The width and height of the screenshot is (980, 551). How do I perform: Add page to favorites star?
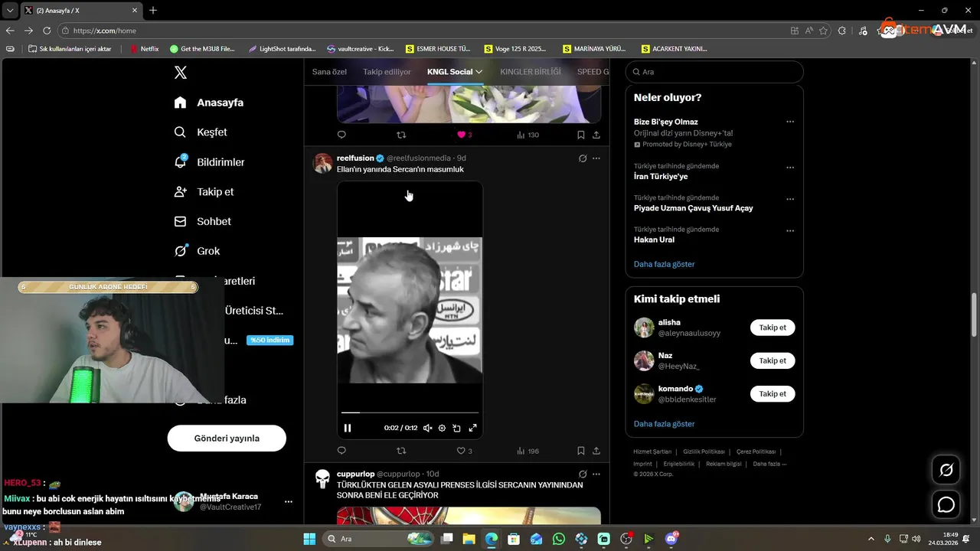click(824, 31)
